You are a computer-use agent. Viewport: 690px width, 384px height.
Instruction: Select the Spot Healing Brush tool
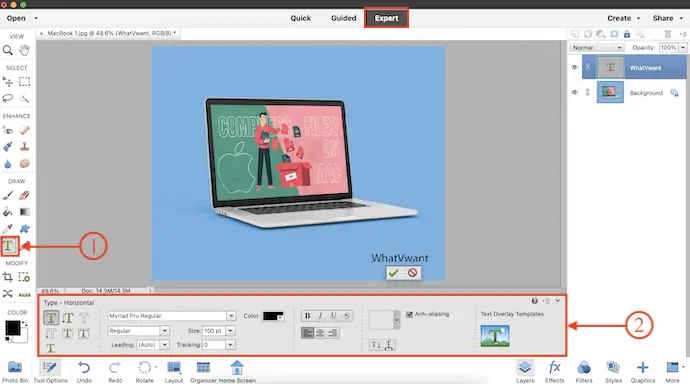tap(24, 130)
